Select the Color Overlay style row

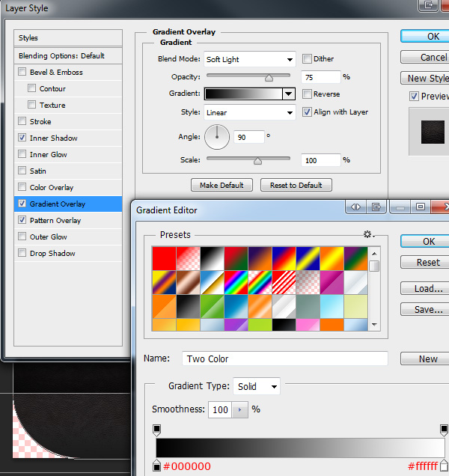point(68,187)
